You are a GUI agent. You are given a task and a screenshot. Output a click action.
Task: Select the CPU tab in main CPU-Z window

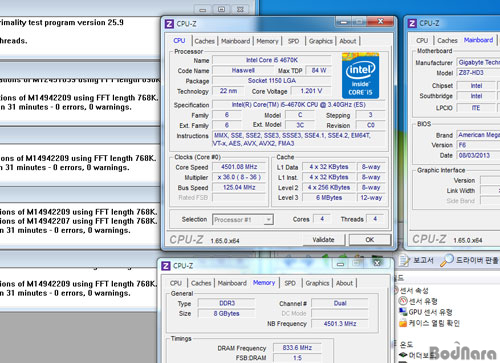point(179,40)
